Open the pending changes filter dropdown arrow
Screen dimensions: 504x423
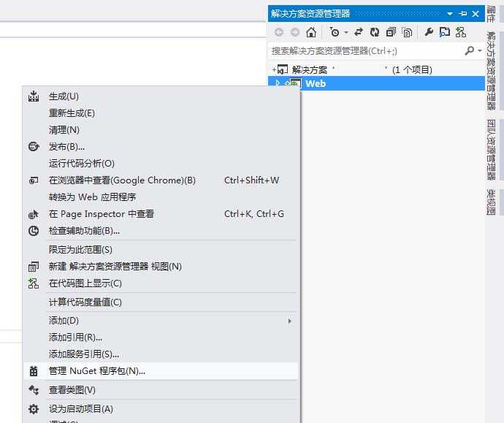tap(346, 32)
